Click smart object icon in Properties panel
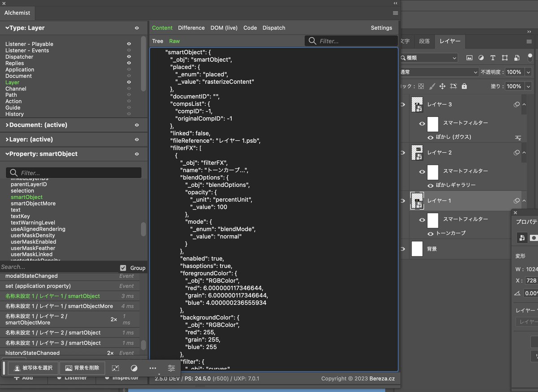Screen dimensions: 538x392 pos(522,238)
